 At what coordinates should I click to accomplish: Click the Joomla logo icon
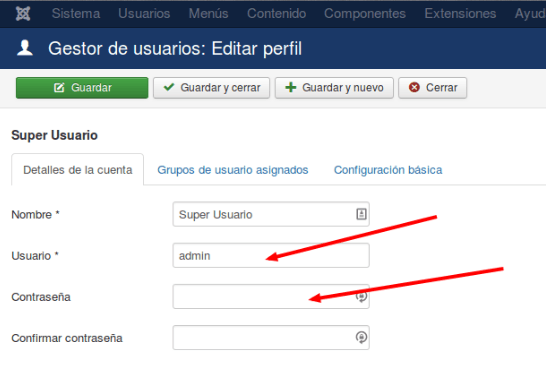coord(23,14)
